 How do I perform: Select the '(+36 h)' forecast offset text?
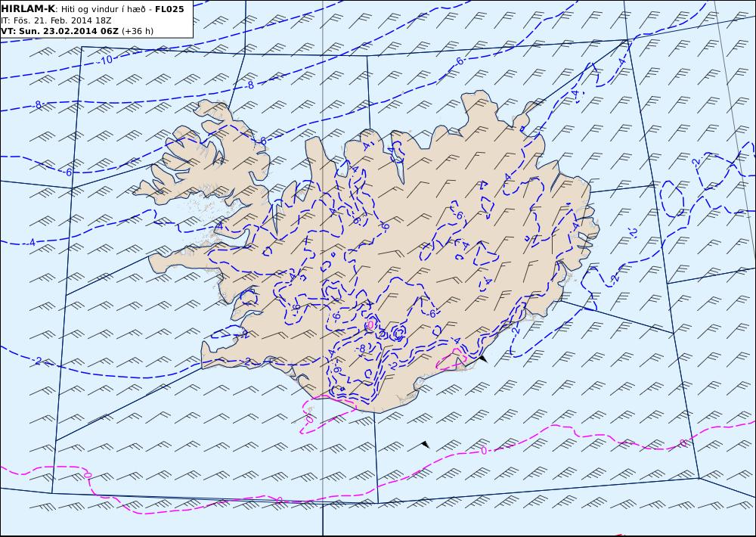coord(138,31)
